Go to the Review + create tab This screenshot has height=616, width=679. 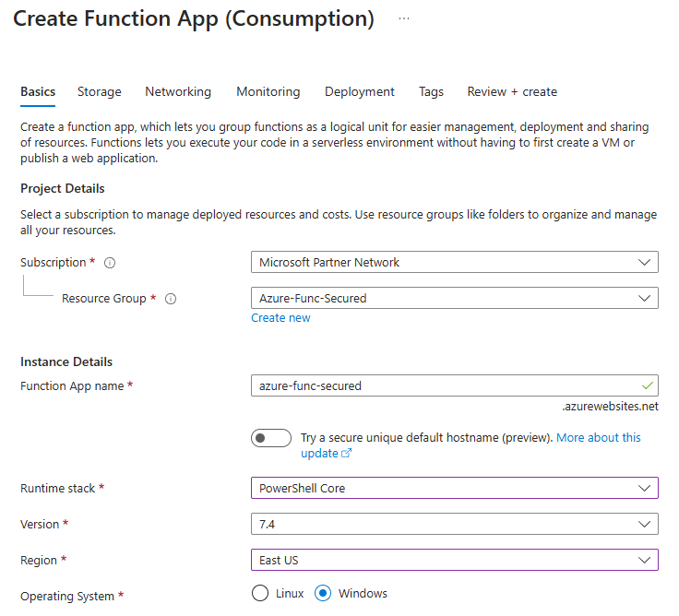pyautogui.click(x=512, y=92)
